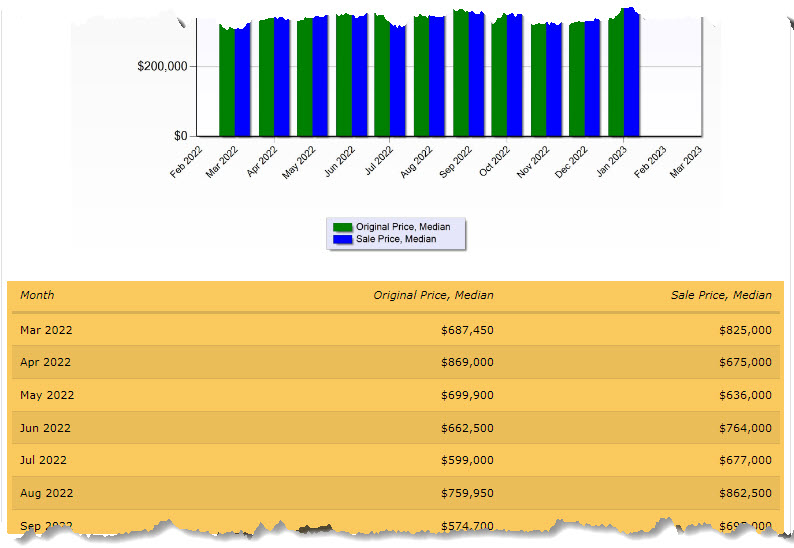
Task: Click the Original Price, Median legend text
Action: tap(403, 228)
